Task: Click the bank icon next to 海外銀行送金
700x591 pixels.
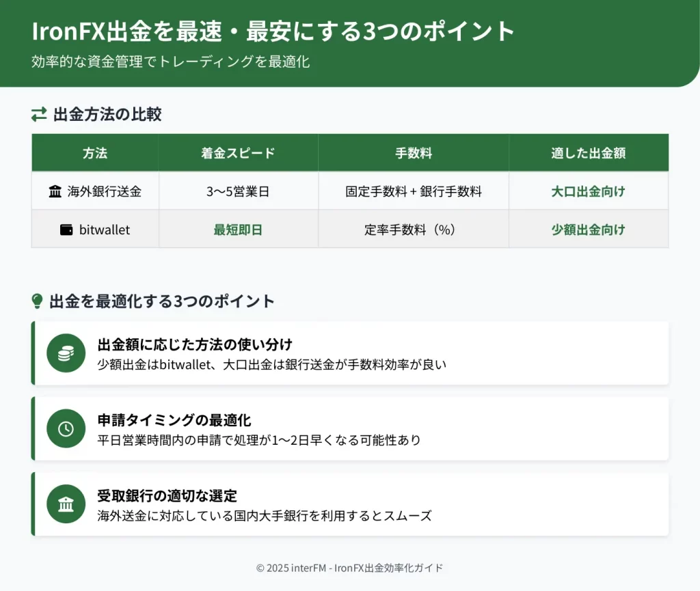Action: pyautogui.click(x=55, y=191)
